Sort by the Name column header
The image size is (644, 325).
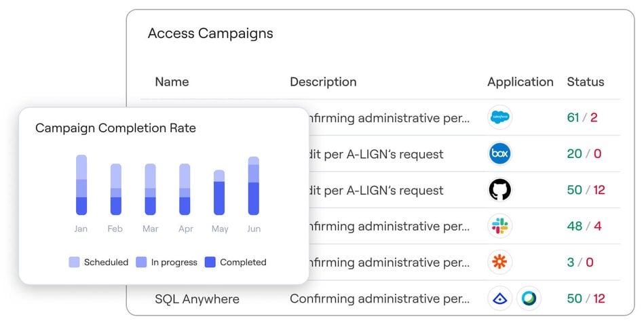click(x=172, y=81)
